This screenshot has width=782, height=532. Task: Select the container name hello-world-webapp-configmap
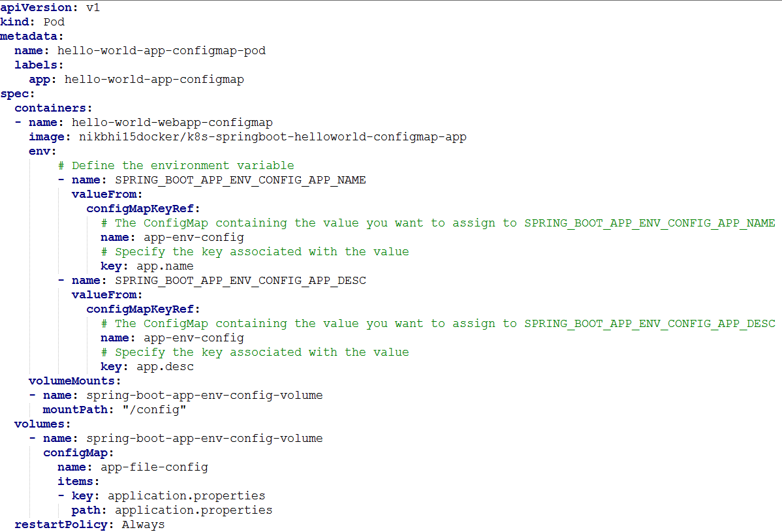[172, 123]
